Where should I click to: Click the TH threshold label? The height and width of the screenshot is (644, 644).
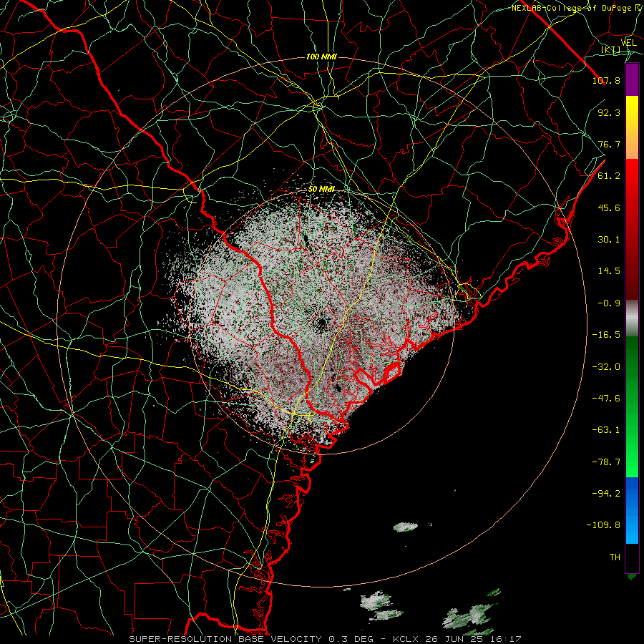(615, 557)
